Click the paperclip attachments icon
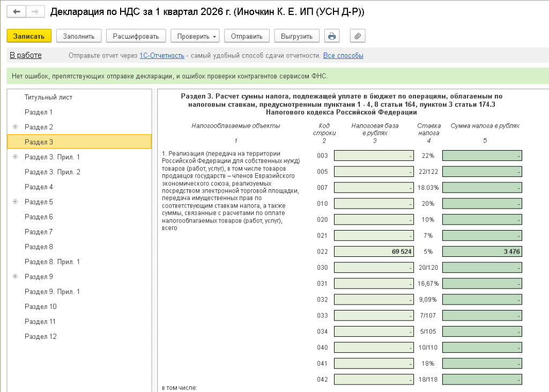The width and height of the screenshot is (549, 392). click(358, 36)
